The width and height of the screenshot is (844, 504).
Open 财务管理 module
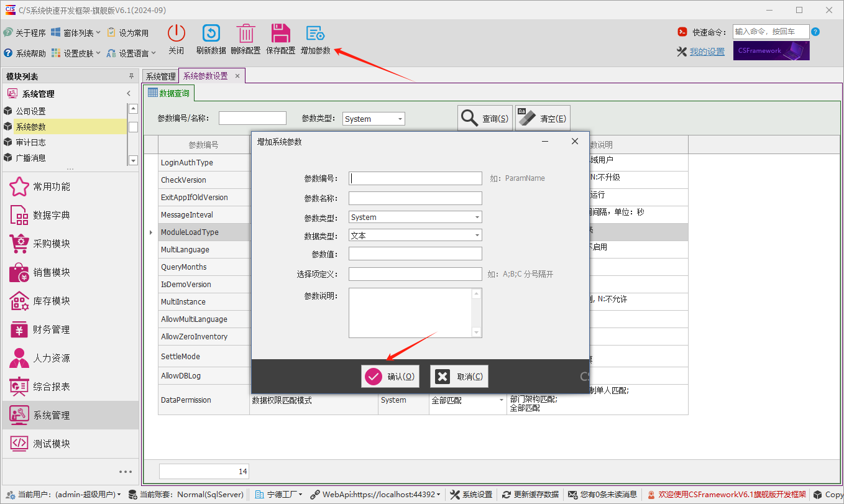(x=70, y=329)
